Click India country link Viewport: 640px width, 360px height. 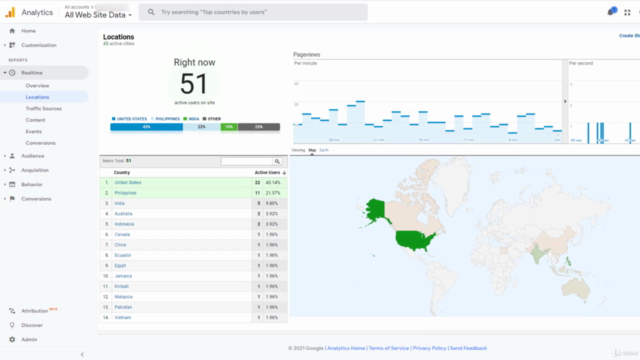pos(119,203)
